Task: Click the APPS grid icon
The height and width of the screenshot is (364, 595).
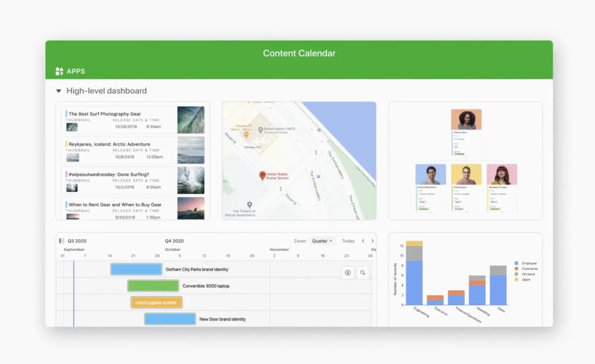Action: coord(59,71)
